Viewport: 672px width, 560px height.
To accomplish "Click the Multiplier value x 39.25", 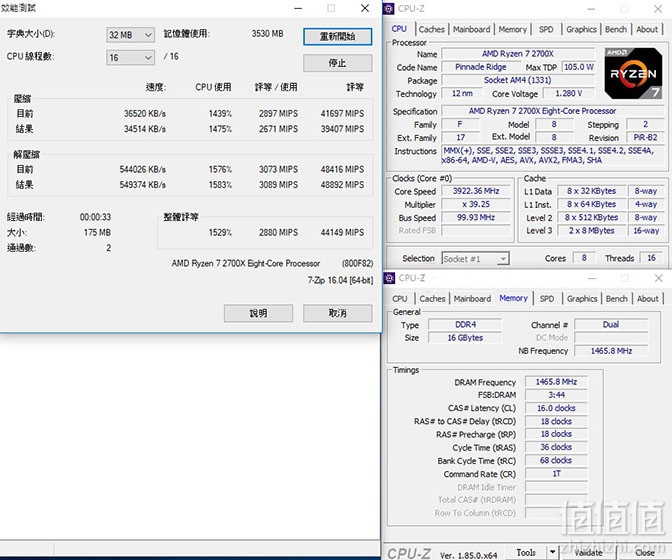I will tap(476, 204).
